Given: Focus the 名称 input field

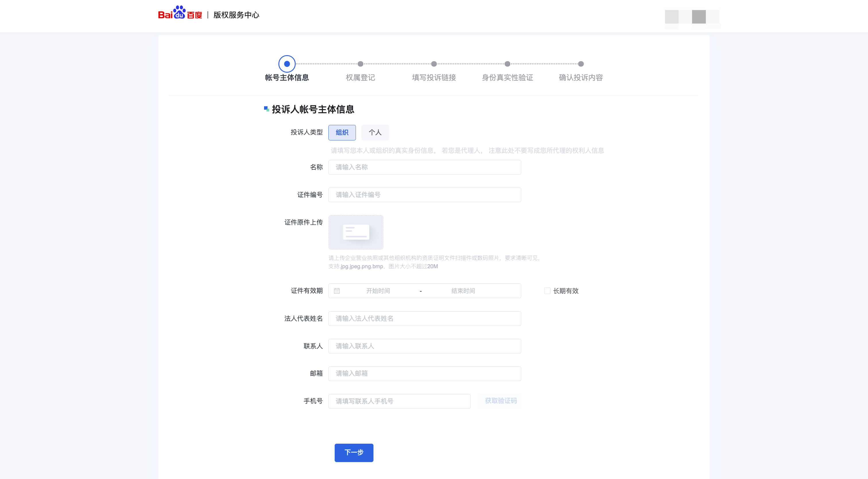Looking at the screenshot, I should coord(425,167).
